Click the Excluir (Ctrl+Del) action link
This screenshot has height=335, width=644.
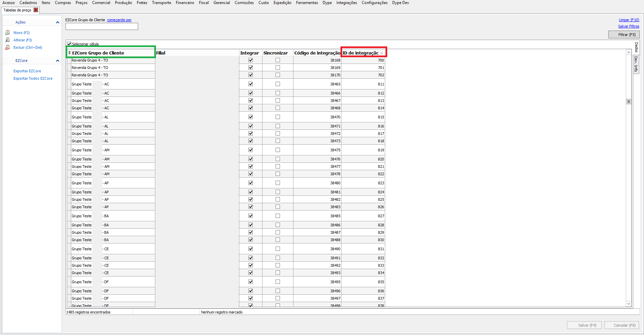click(x=28, y=47)
